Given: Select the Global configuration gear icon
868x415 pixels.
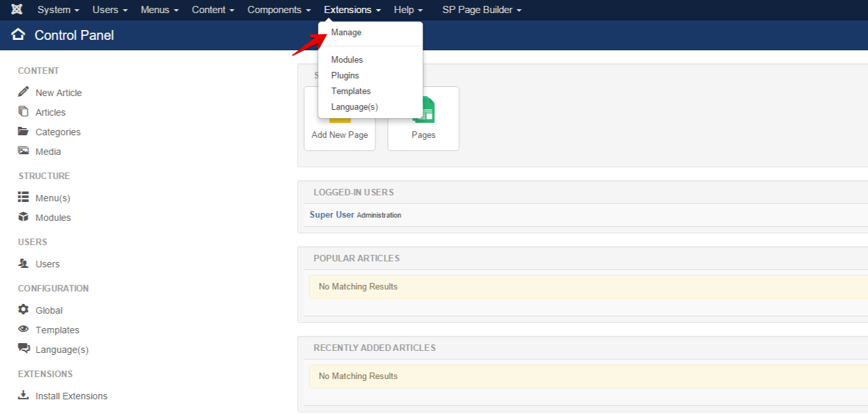Looking at the screenshot, I should coord(24,310).
